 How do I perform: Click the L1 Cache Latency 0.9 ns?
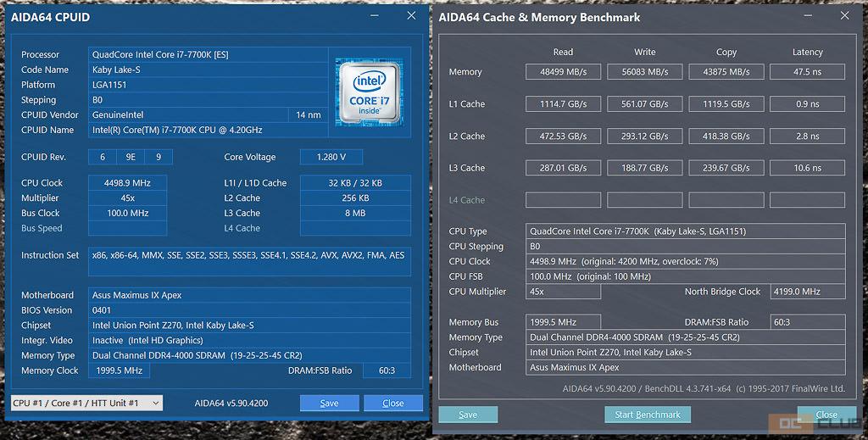tap(808, 104)
